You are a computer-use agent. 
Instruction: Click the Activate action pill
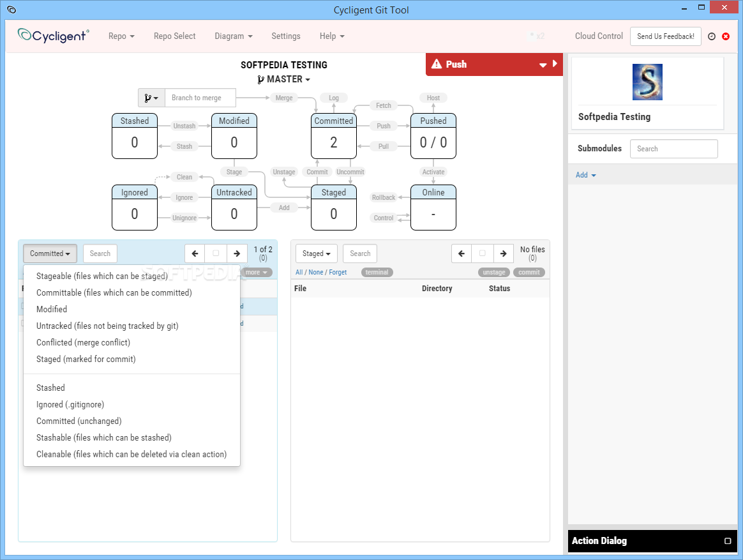click(x=433, y=172)
